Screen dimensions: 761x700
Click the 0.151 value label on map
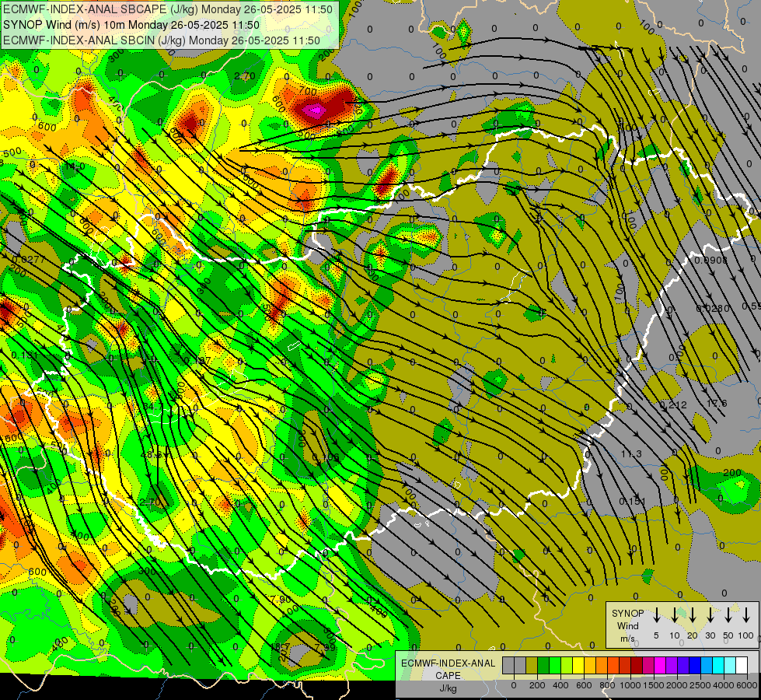pyautogui.click(x=633, y=502)
